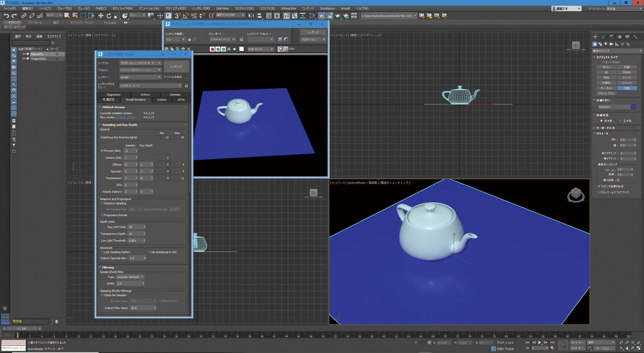Activate the Select and Rotate tool
Viewport: 644px width, 353px height.
(109, 16)
